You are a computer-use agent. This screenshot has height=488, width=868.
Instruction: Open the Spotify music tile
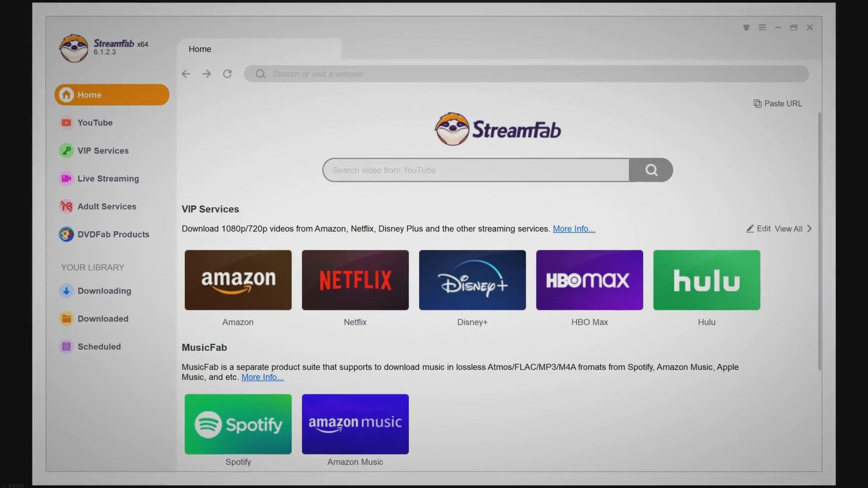coord(238,424)
